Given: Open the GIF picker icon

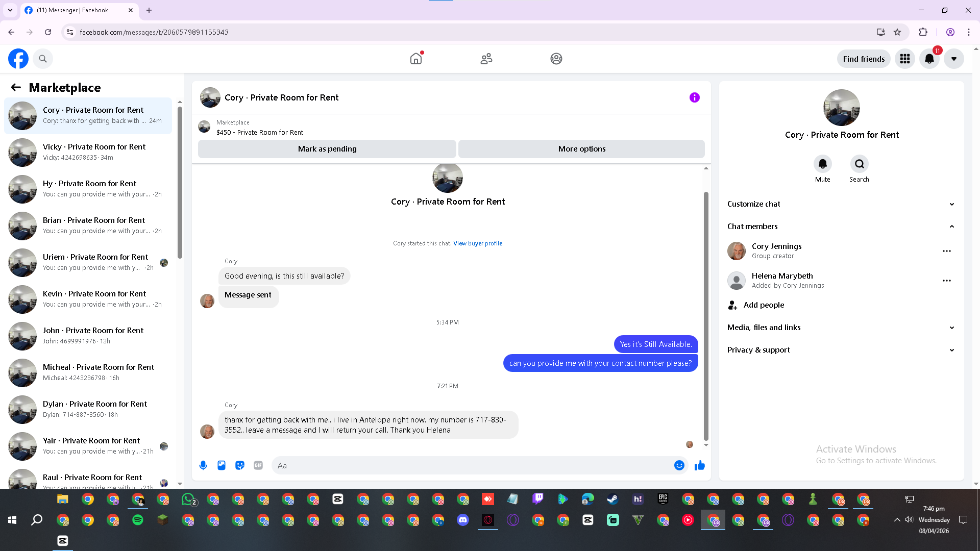Looking at the screenshot, I should pos(258,465).
